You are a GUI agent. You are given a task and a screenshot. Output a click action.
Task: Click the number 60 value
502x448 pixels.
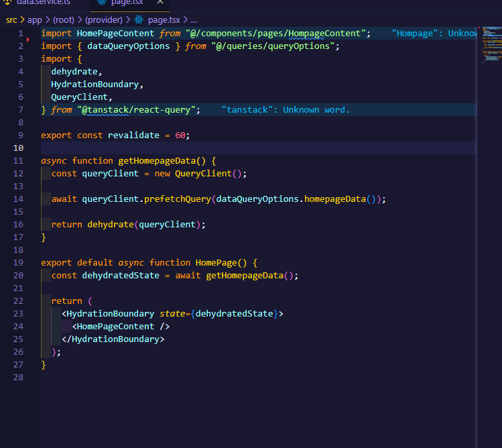[180, 135]
